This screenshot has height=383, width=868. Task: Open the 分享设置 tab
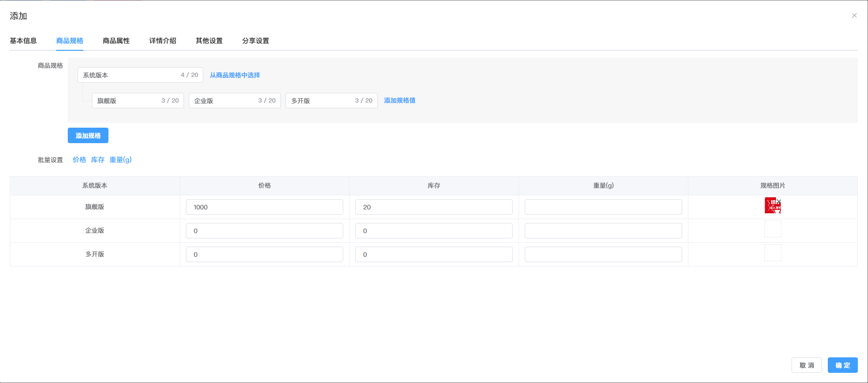pos(256,41)
